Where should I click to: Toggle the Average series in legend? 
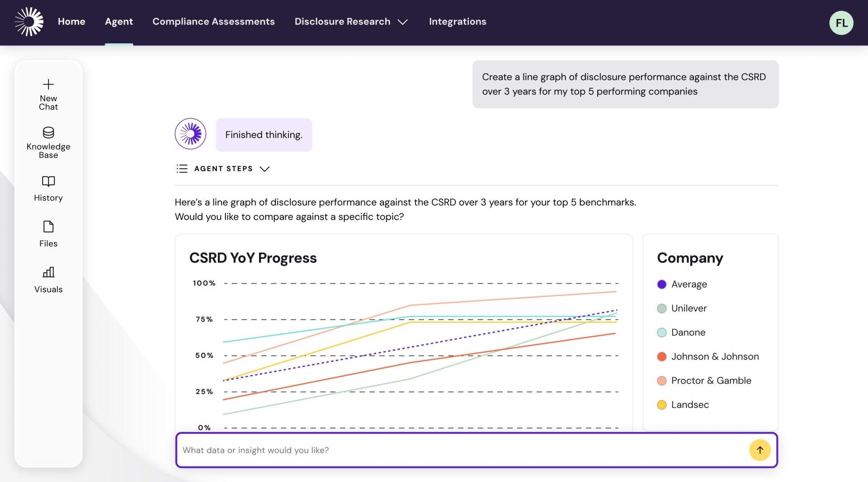point(689,284)
